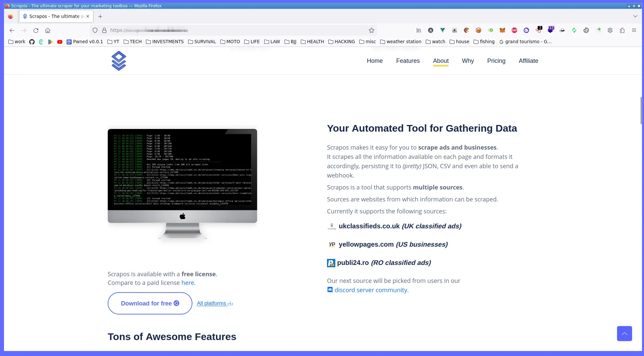Open the hat-shaped extension icon
This screenshot has height=356, width=644.
pyautogui.click(x=562, y=30)
